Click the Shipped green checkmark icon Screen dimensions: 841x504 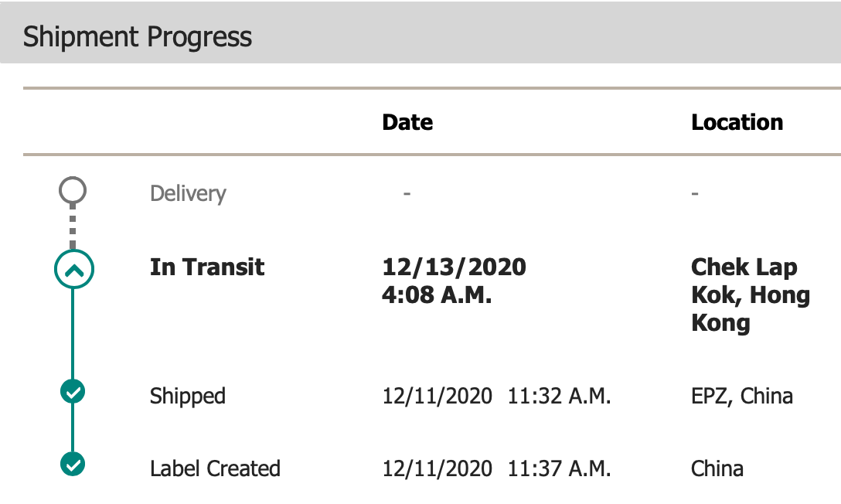(x=73, y=393)
